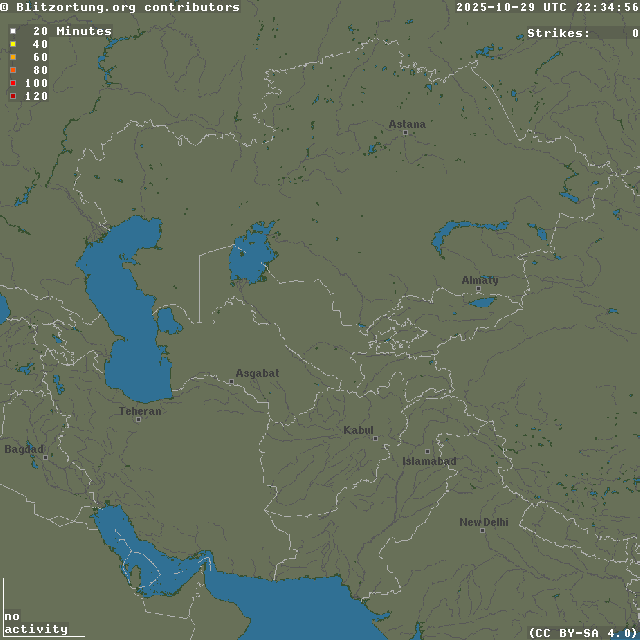The height and width of the screenshot is (640, 640).
Task: Click the 120 minutes legend swatch
Action: tap(13, 97)
